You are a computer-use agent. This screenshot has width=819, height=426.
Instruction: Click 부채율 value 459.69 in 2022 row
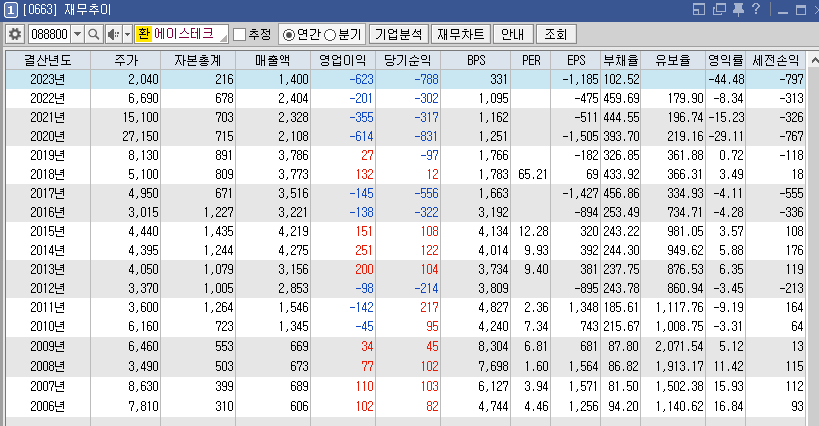pos(622,98)
